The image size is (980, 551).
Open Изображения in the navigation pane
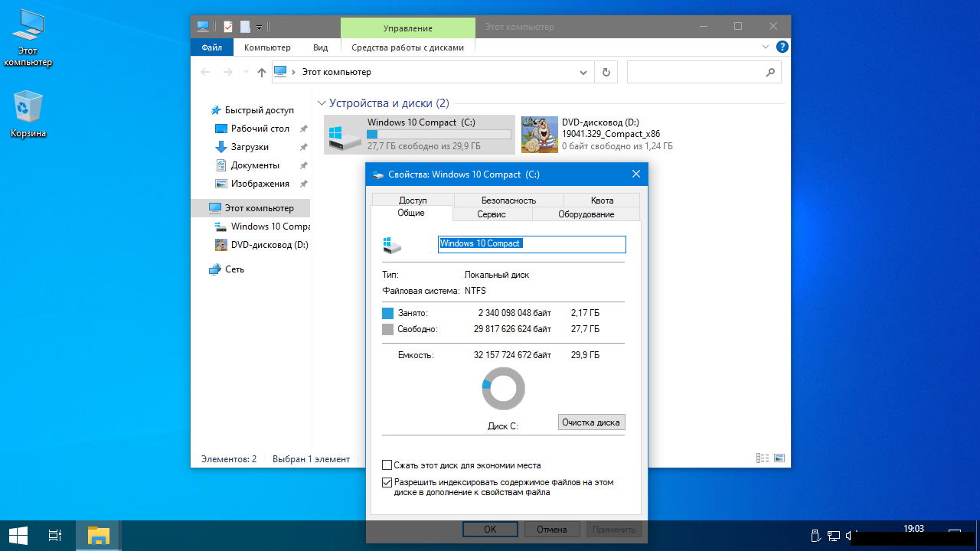coord(260,184)
